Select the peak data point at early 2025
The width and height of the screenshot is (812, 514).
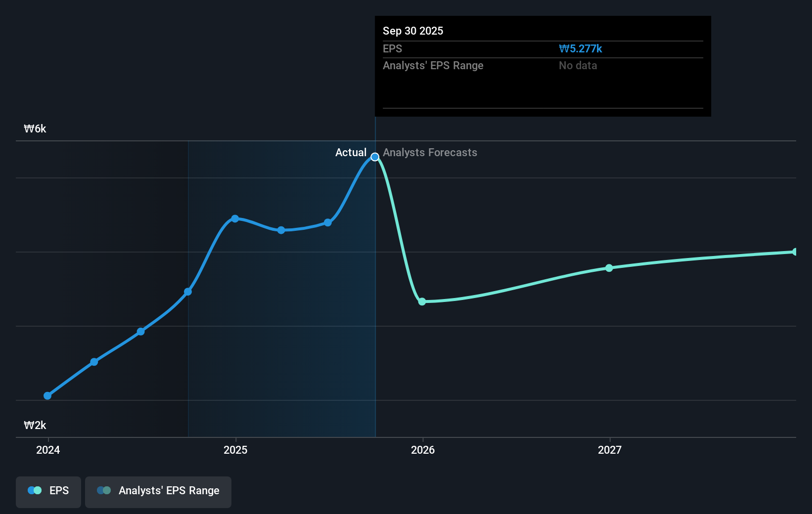[x=235, y=218]
